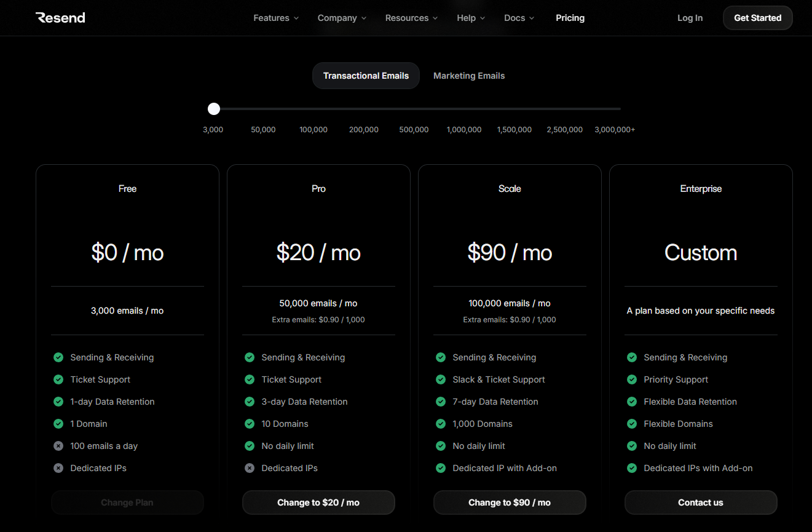Click the Scale plan title

click(x=510, y=189)
